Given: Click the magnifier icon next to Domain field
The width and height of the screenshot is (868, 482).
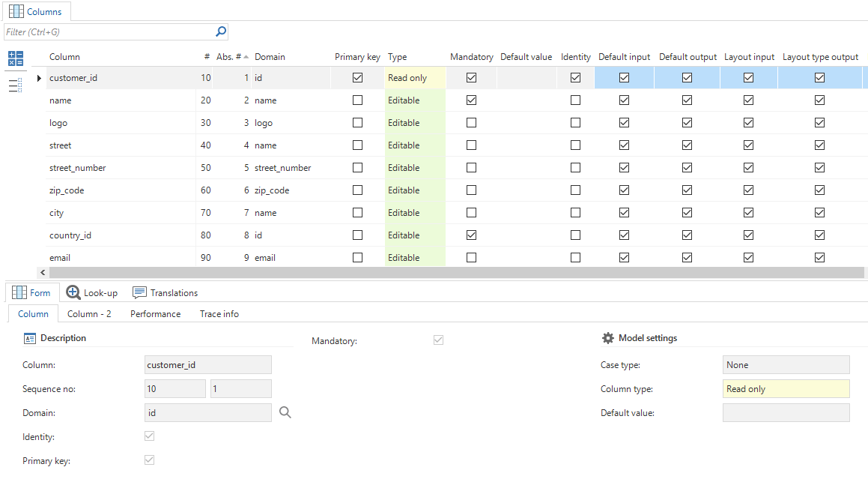Looking at the screenshot, I should (285, 412).
